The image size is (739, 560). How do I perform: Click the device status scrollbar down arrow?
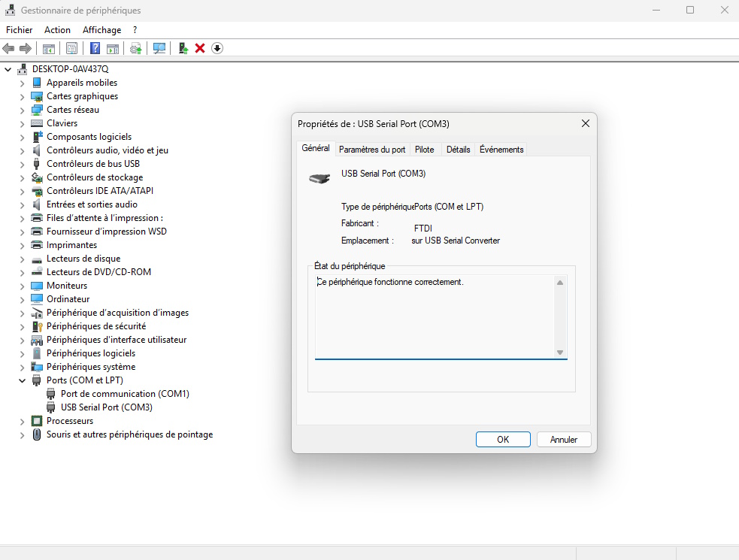pos(559,353)
